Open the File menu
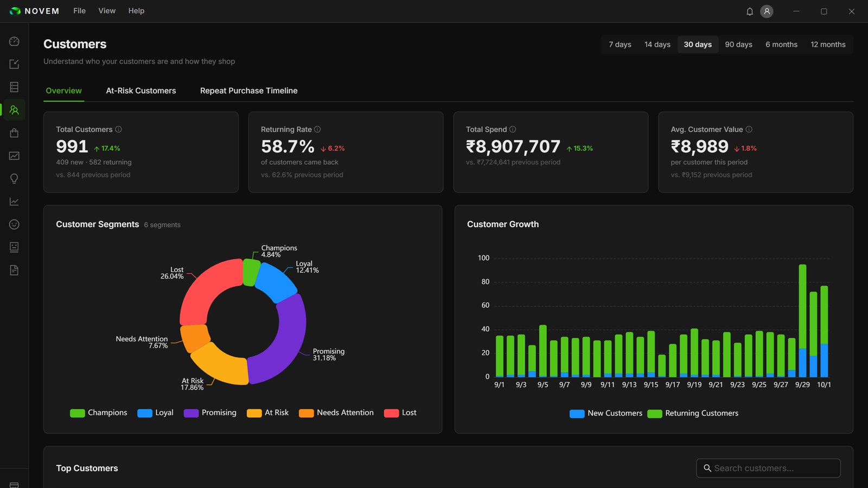 (x=79, y=11)
